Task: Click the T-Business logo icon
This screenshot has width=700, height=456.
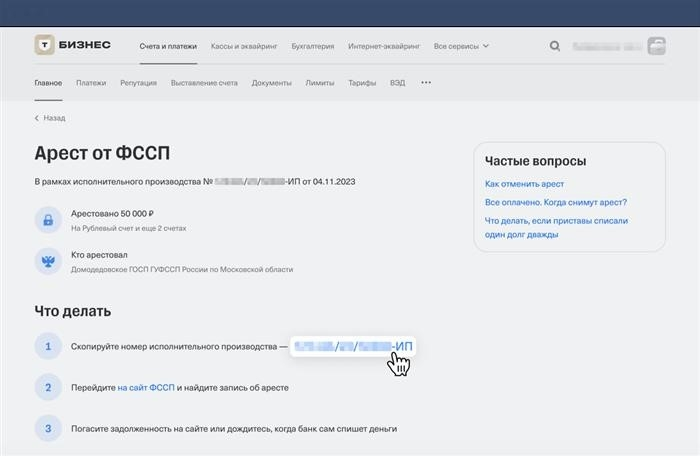Action: (x=45, y=45)
